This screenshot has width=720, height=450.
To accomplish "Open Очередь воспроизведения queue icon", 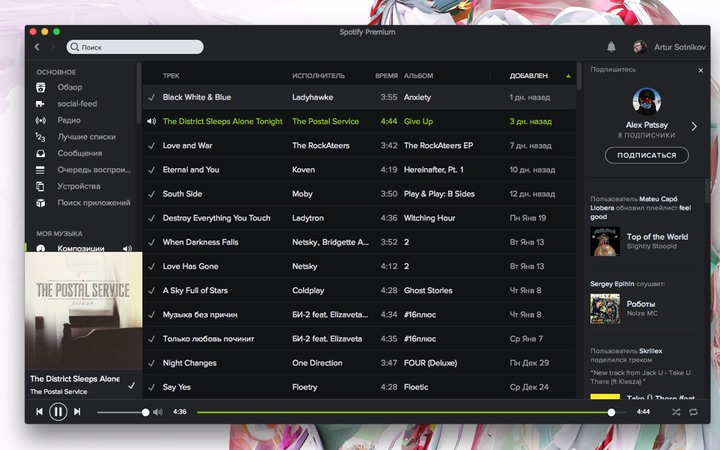I will click(x=40, y=170).
